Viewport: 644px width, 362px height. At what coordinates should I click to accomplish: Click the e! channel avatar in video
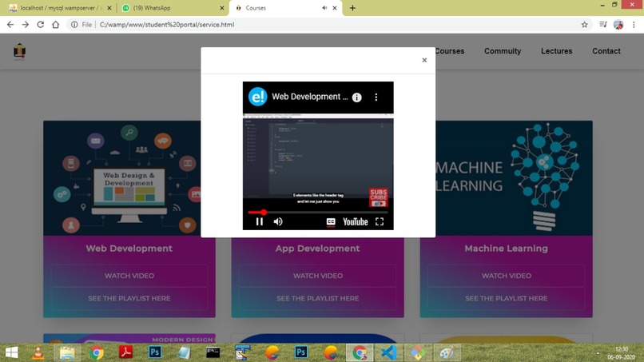click(x=258, y=97)
